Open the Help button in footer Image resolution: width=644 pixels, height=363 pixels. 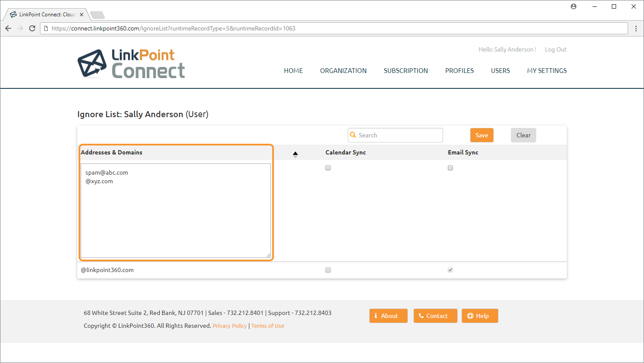tap(480, 316)
